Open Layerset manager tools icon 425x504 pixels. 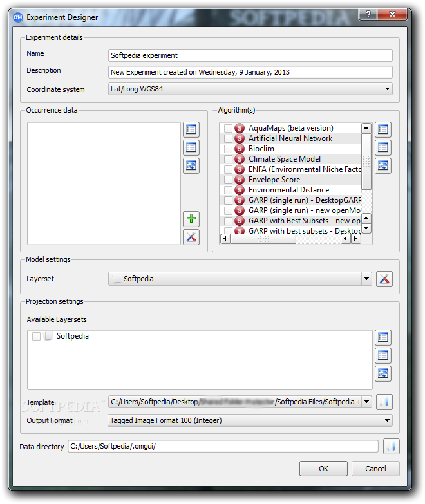(384, 279)
